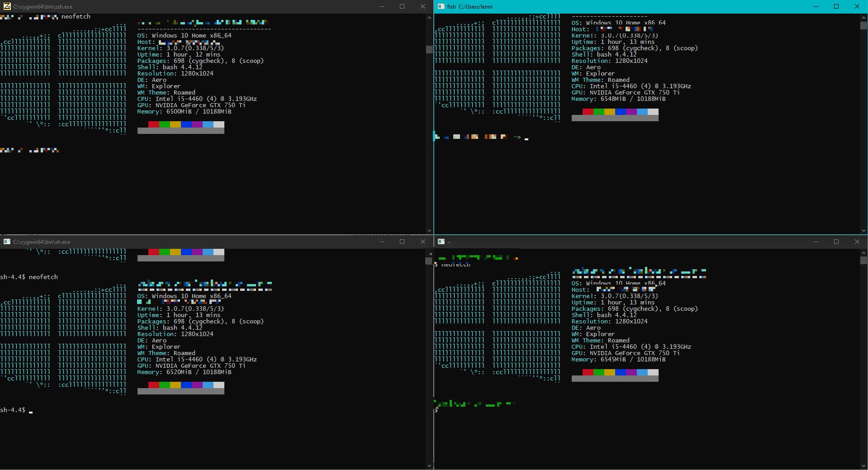Image resolution: width=868 pixels, height=470 pixels.
Task: Click scroll-down arrow in fish window
Action: (863, 231)
